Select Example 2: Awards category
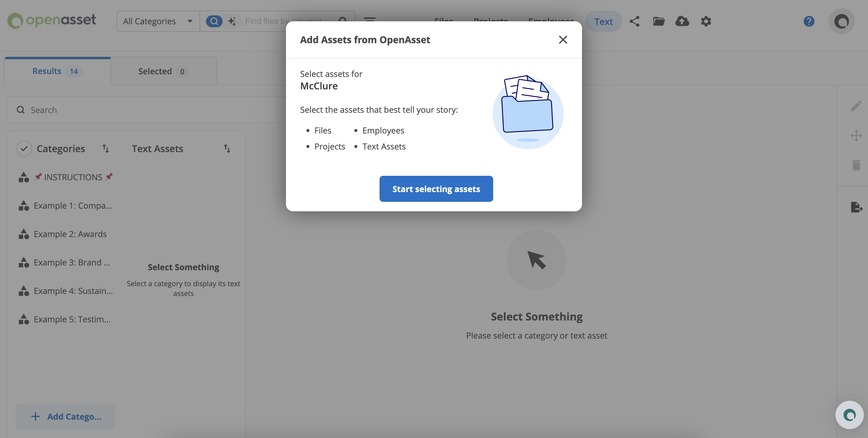 (x=70, y=234)
